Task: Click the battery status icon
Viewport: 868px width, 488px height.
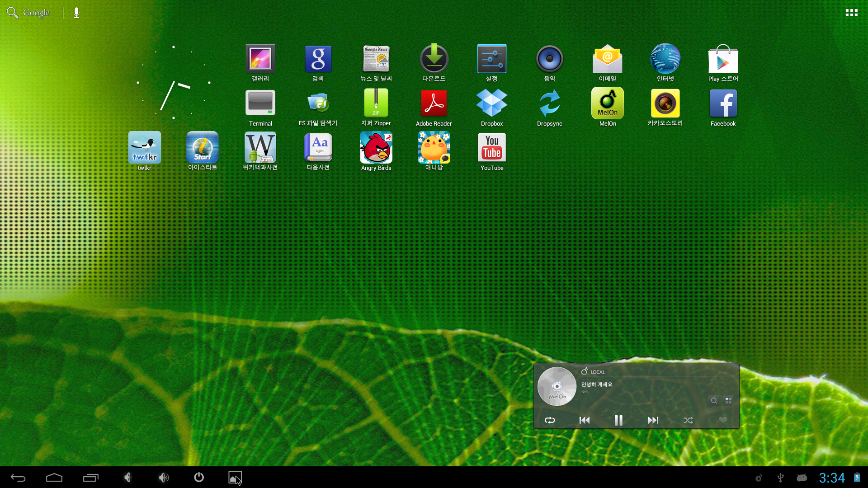Action: click(857, 478)
